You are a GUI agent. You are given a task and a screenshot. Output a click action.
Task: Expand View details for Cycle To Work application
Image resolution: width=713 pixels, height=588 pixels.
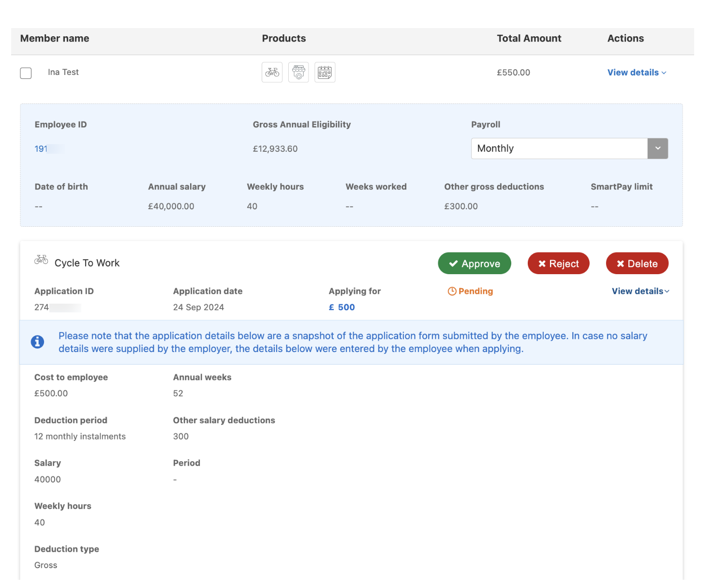pos(640,291)
